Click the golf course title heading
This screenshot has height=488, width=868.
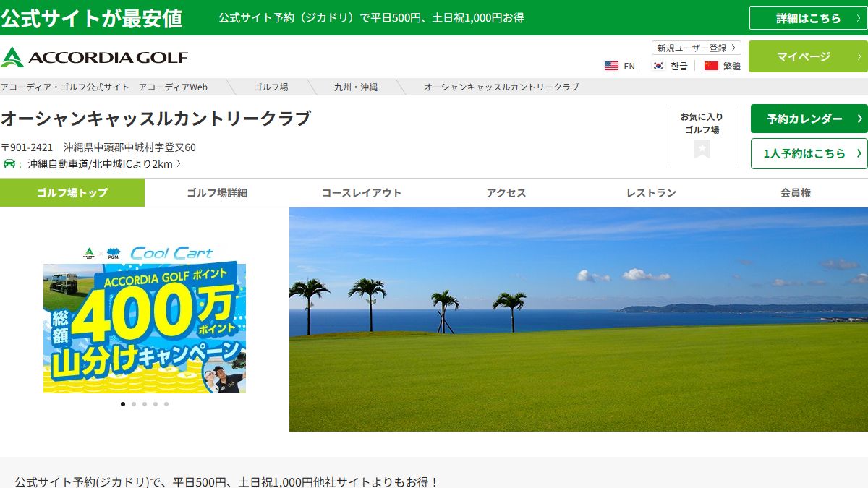pos(156,119)
